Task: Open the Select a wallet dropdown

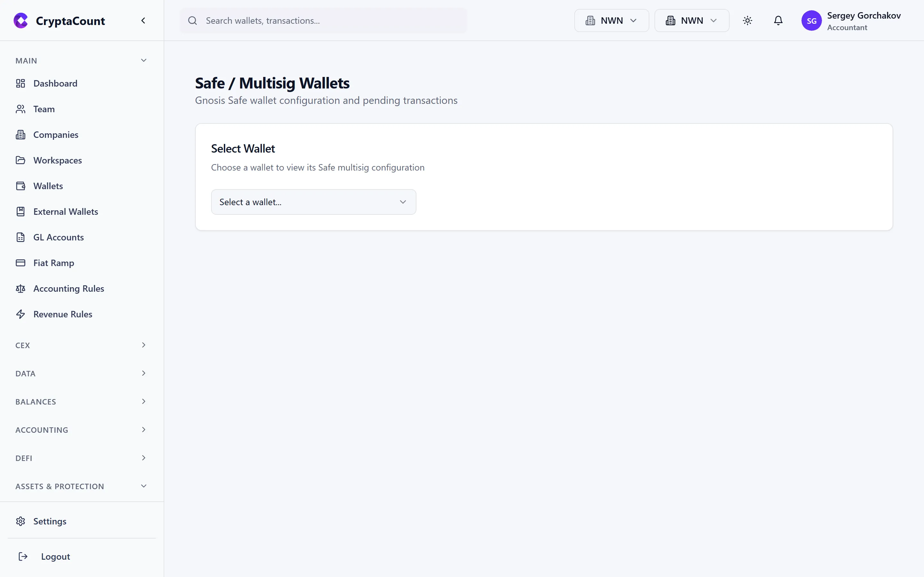Action: 313,202
